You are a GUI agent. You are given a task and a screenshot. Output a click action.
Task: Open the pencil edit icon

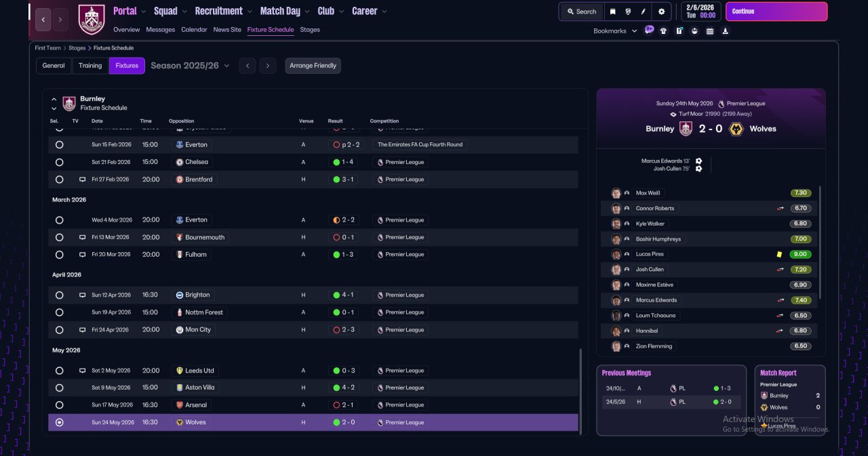point(644,12)
